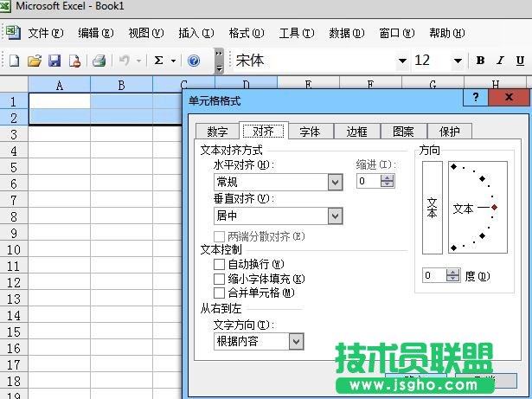Set orientation using the red diamond marker
Screen dimensions: 532x399
(494, 207)
